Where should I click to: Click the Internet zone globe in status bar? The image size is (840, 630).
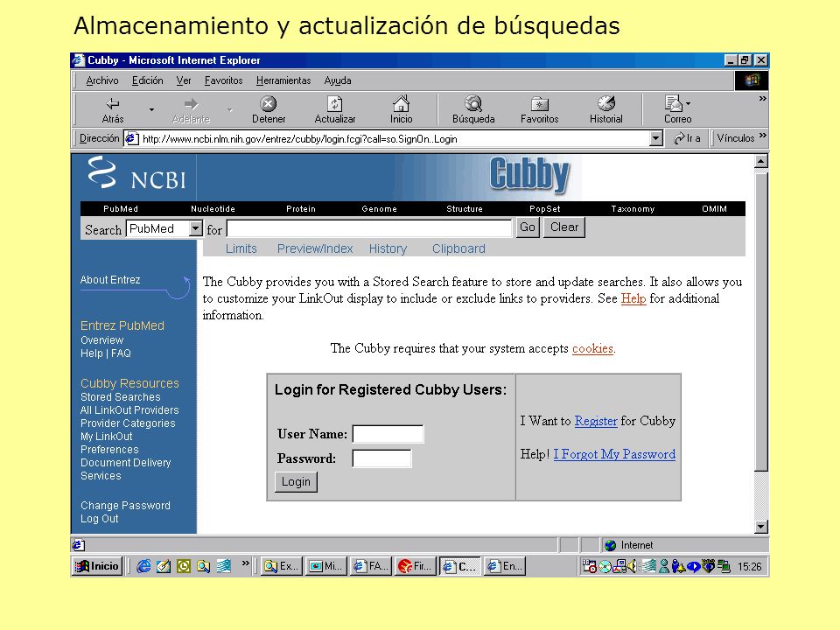(610, 545)
